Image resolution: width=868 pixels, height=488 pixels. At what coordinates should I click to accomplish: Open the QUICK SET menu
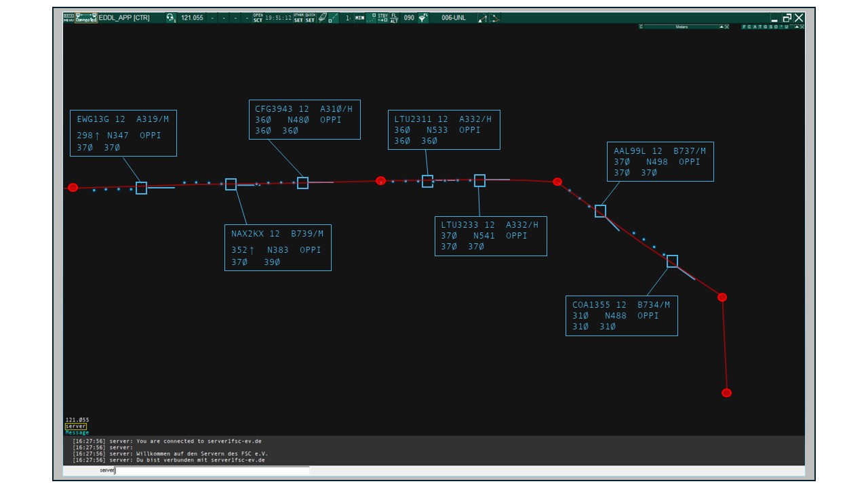click(x=310, y=18)
